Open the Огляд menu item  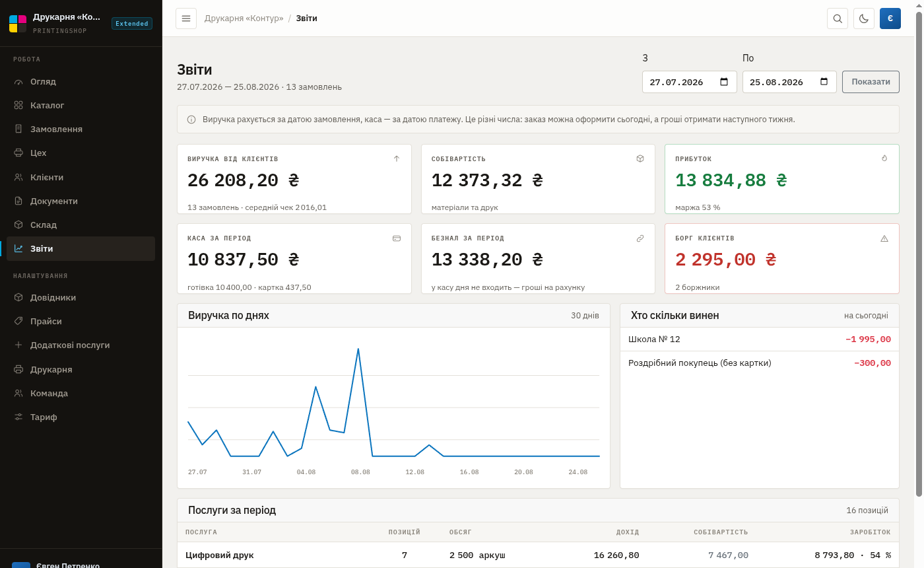(x=81, y=82)
